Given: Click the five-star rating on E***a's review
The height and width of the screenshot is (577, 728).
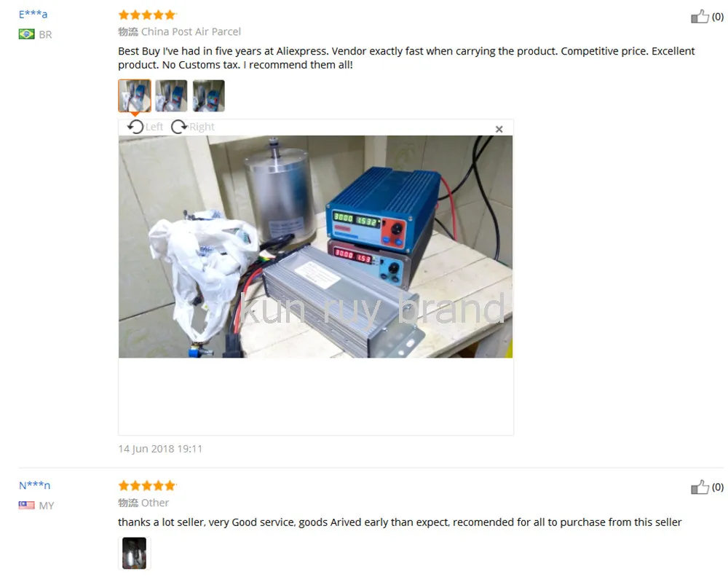Looking at the screenshot, I should coord(147,15).
